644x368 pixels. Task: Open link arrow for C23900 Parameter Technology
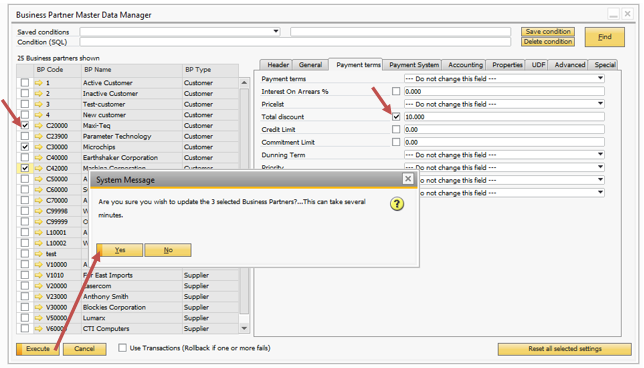pos(39,136)
